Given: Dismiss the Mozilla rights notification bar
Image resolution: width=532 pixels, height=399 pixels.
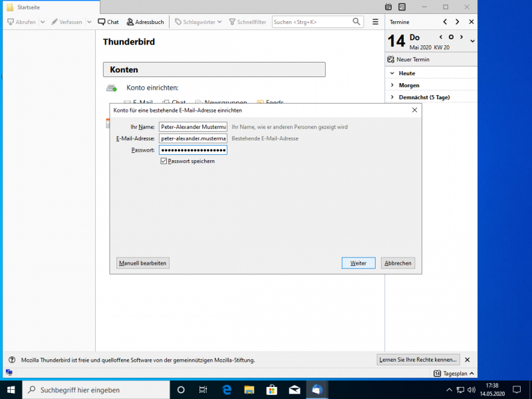Looking at the screenshot, I should pos(467,360).
